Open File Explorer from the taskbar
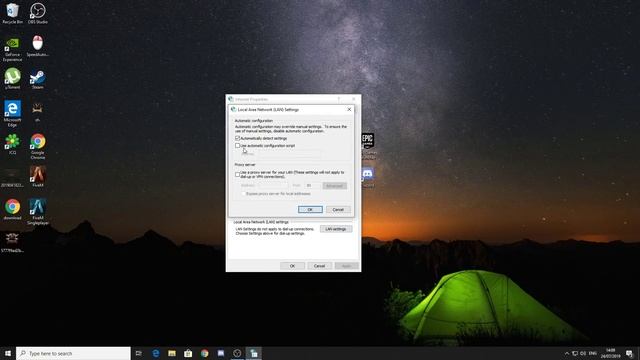640x360 pixels. coord(172,353)
